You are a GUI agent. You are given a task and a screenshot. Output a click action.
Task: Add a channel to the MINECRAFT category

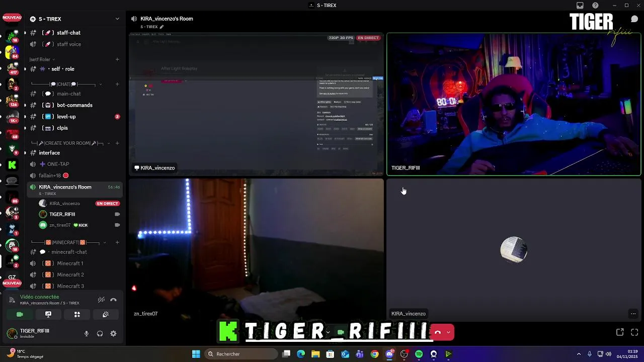click(x=117, y=242)
